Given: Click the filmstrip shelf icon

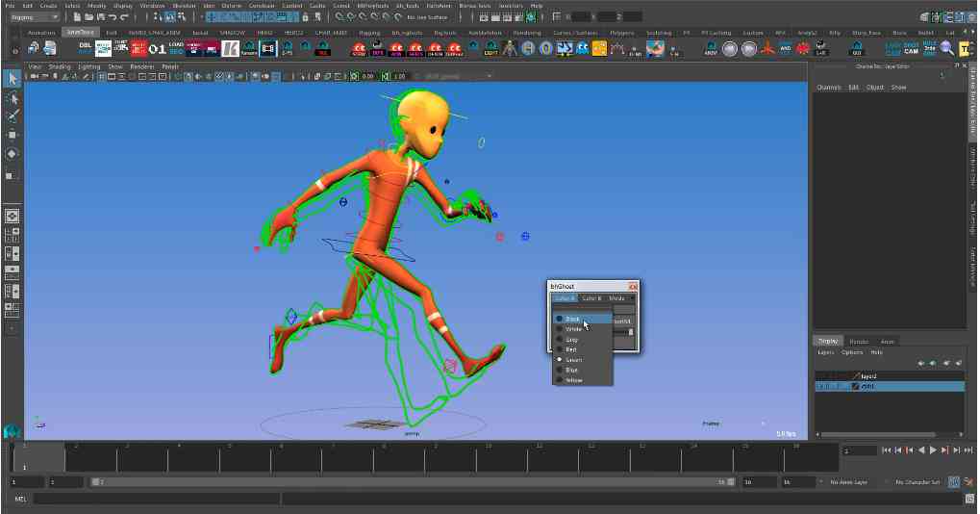Looking at the screenshot, I should tap(268, 48).
